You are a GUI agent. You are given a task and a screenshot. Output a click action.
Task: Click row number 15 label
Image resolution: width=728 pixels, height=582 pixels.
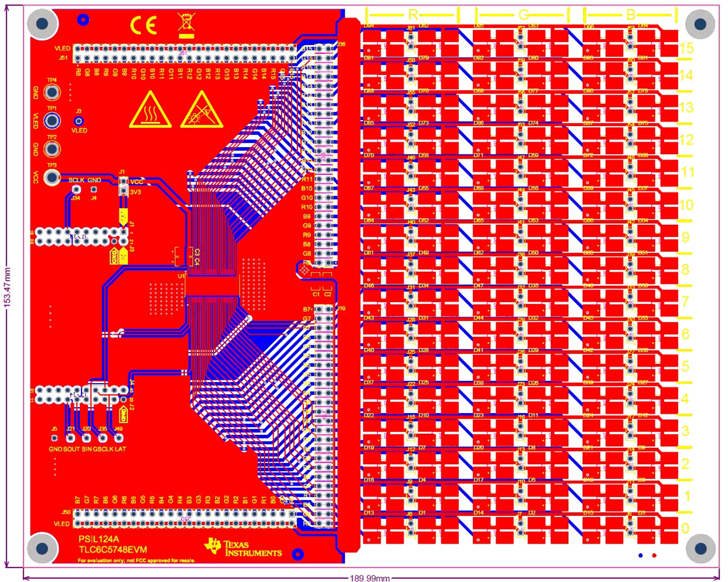coord(686,48)
